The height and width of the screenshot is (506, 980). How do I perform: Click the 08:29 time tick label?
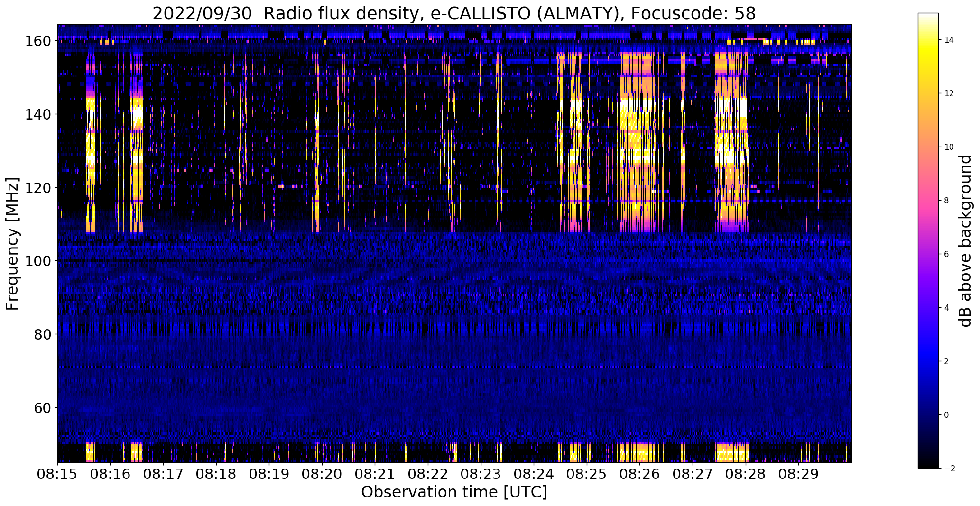799,474
